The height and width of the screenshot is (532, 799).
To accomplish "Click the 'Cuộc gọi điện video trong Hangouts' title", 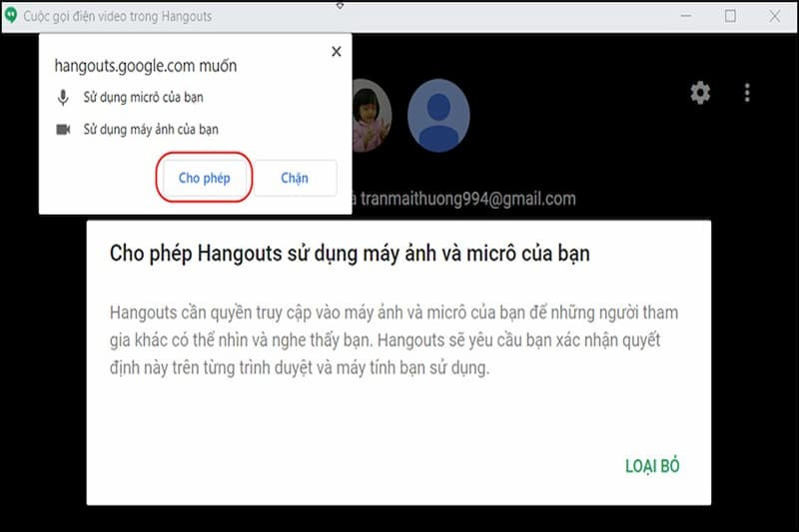I will (x=117, y=16).
